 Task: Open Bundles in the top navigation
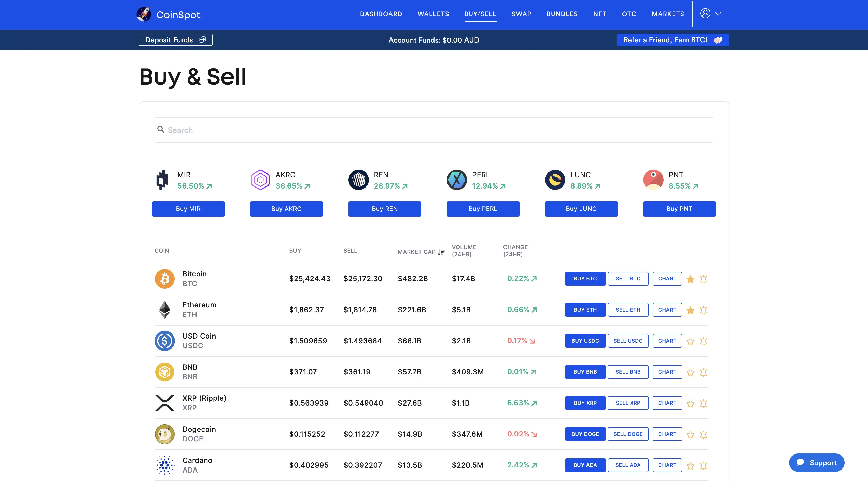click(562, 14)
